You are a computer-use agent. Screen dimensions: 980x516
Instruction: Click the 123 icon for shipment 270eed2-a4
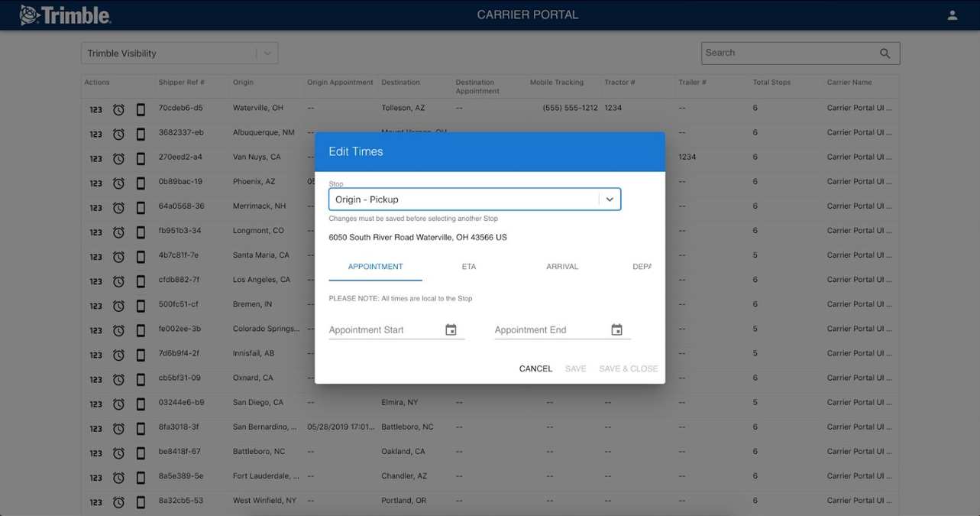pyautogui.click(x=95, y=158)
